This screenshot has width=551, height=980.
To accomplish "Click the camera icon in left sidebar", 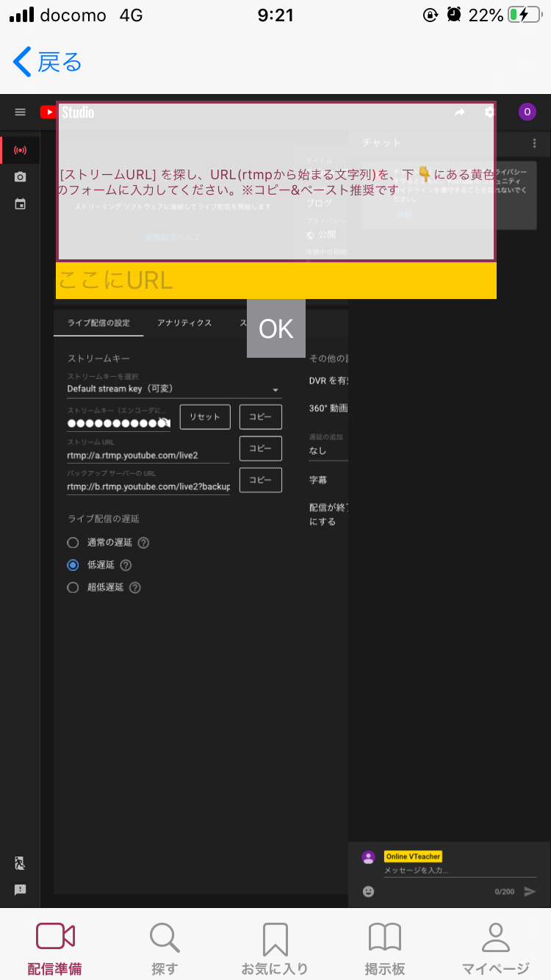I will 21,177.
